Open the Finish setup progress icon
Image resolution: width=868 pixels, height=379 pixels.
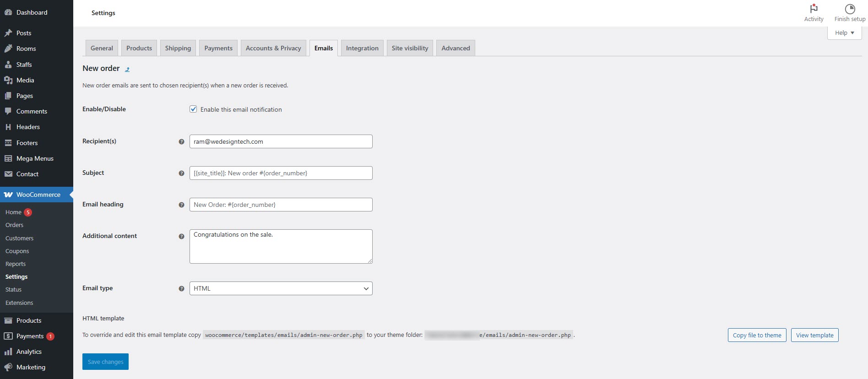850,9
